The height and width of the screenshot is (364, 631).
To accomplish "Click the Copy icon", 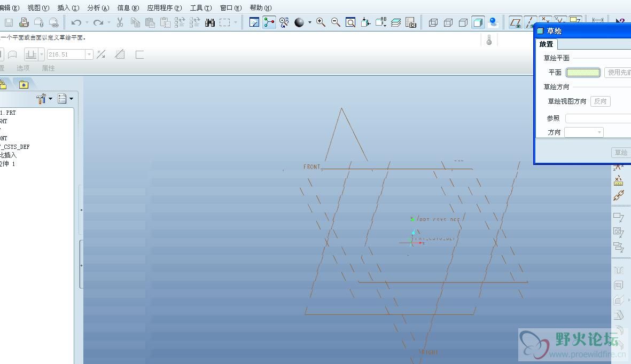I will click(x=135, y=22).
